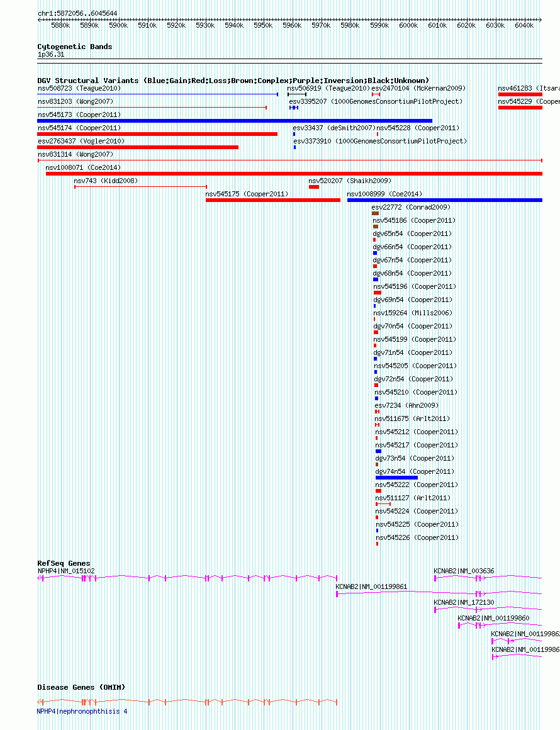
Task: Open KCNAB2|NM_001199860 gene label
Action: pos(493,618)
